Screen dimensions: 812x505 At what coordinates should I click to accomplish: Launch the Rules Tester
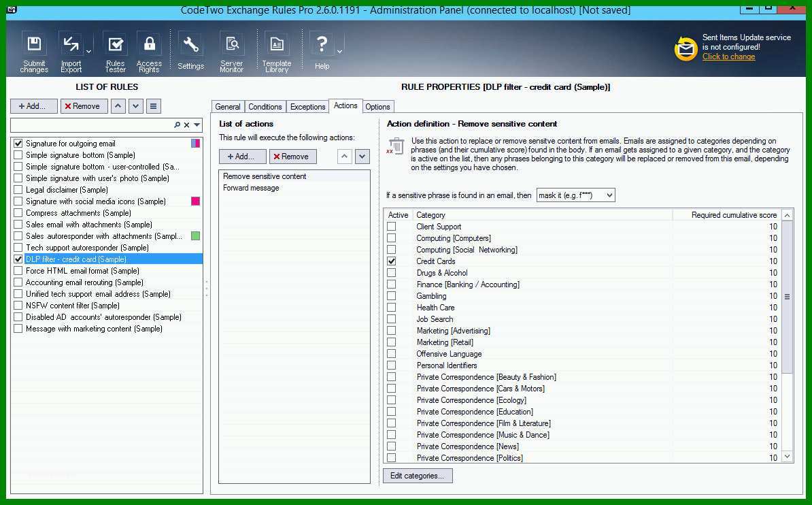[115, 52]
